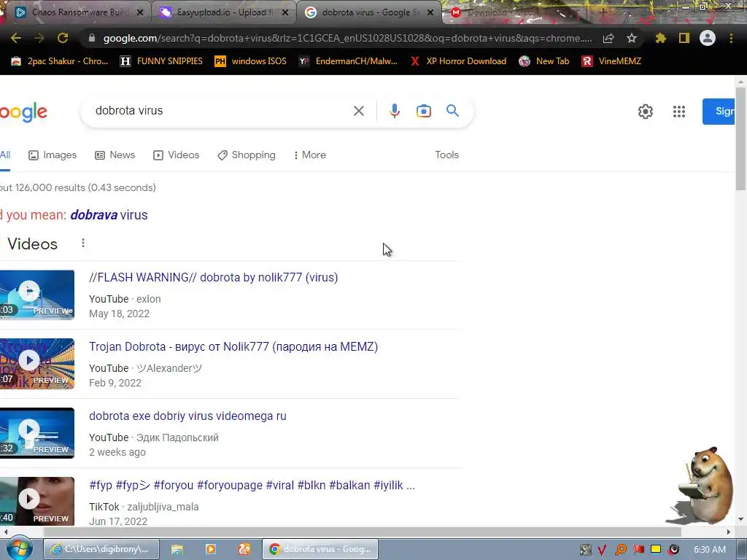
Task: Click the 6:30 AM system clock
Action: (x=709, y=550)
